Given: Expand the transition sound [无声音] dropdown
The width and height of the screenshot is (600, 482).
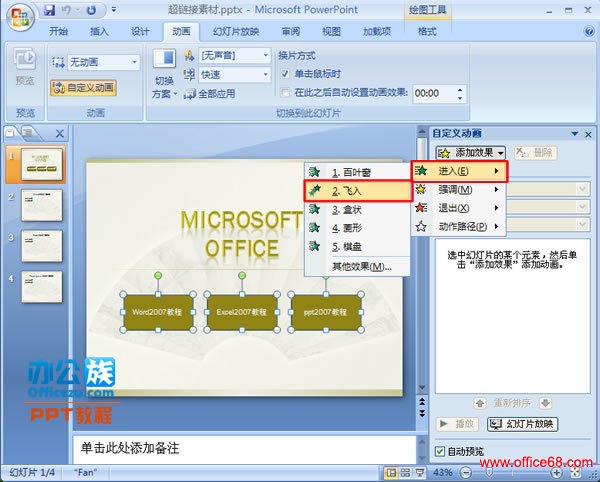Looking at the screenshot, I should point(266,55).
